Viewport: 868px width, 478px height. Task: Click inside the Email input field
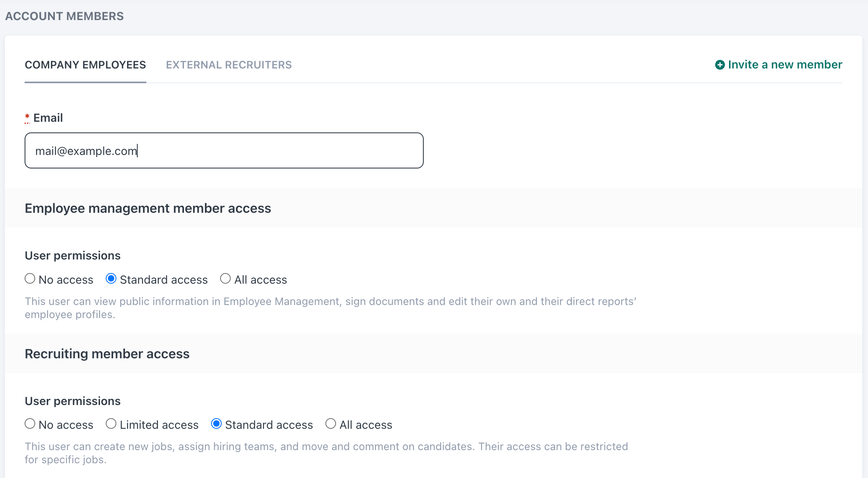224,150
